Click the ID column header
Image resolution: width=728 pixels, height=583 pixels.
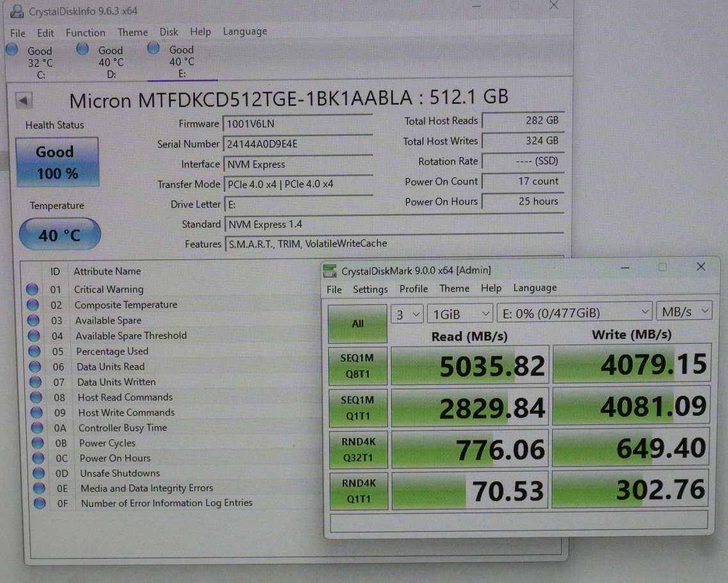pyautogui.click(x=55, y=272)
